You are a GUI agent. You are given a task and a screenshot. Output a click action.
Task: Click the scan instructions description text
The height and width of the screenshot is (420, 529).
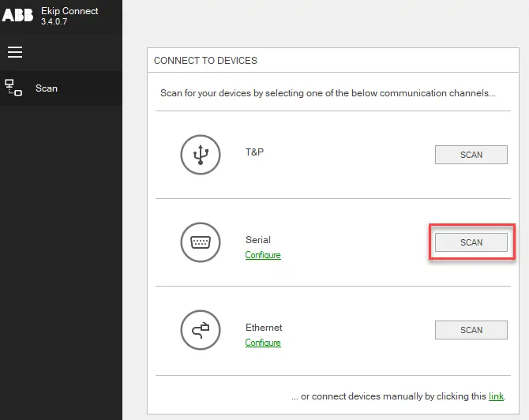tap(328, 93)
